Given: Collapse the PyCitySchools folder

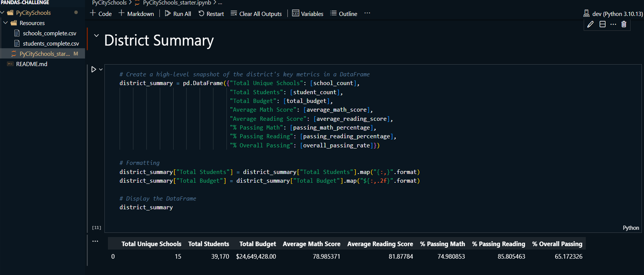Looking at the screenshot, I should [x=3, y=13].
